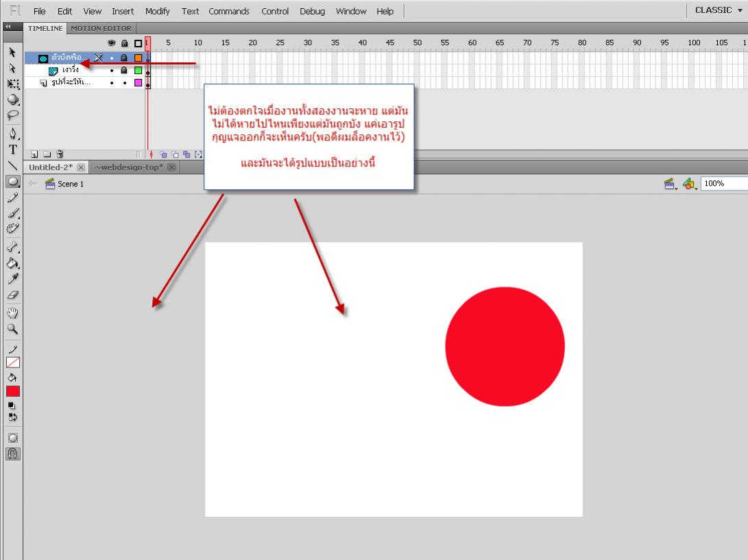The image size is (748, 560).
Task: Select the เงาวิ่ง masked layer
Action: (71, 70)
